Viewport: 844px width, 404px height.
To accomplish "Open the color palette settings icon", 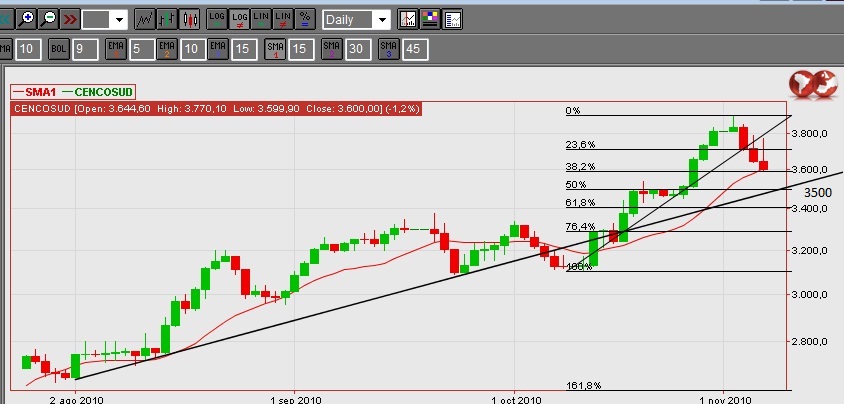I will [430, 20].
